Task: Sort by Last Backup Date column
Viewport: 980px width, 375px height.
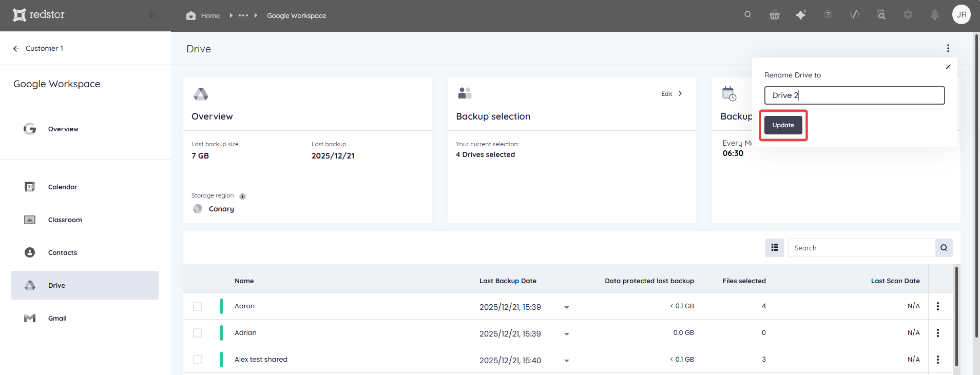Action: [508, 281]
